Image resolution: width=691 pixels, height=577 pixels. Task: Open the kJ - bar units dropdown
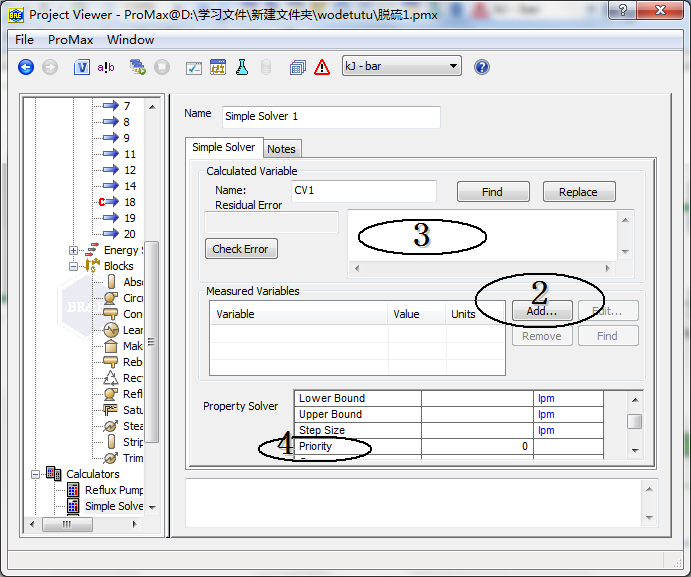coord(402,66)
